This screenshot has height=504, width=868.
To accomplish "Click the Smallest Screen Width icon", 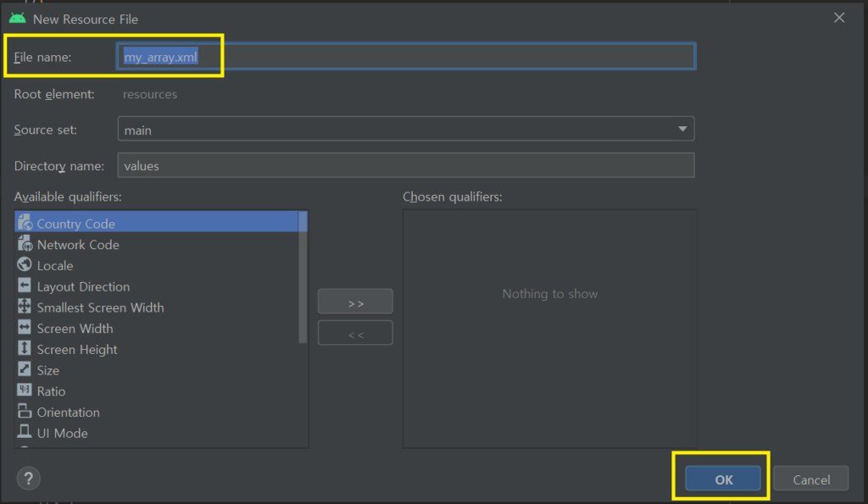I will (24, 307).
